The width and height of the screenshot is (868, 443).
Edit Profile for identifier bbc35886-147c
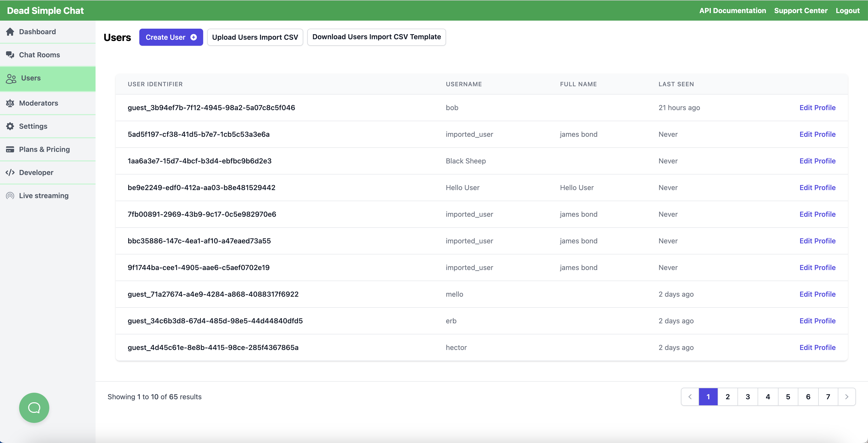coord(817,241)
